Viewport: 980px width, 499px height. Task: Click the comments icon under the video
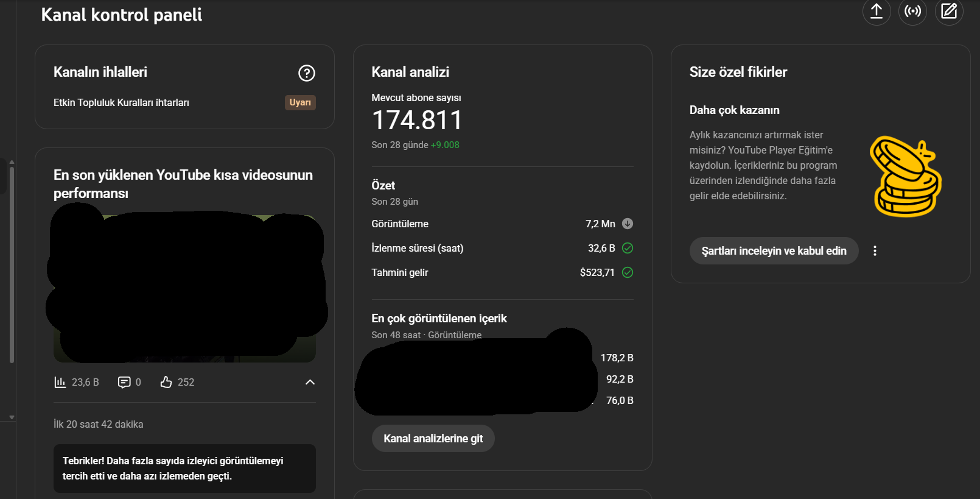coord(124,382)
